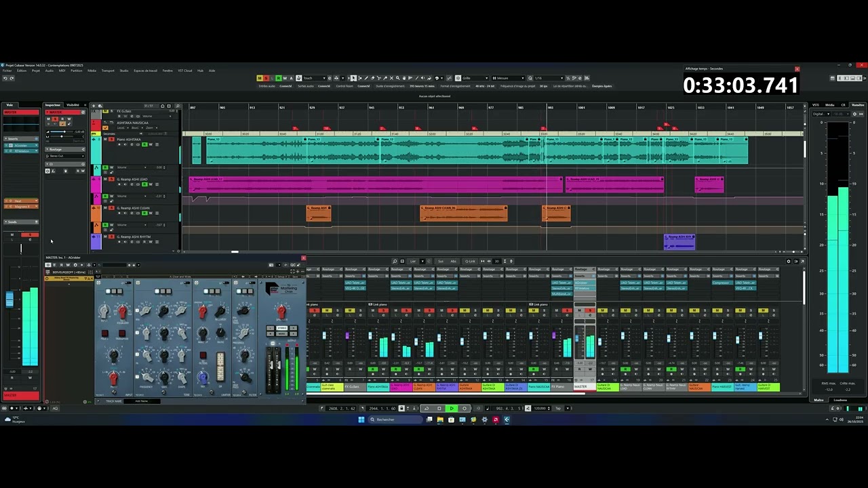
Task: Expand the Routage section in Inspecteur
Action: pos(65,149)
